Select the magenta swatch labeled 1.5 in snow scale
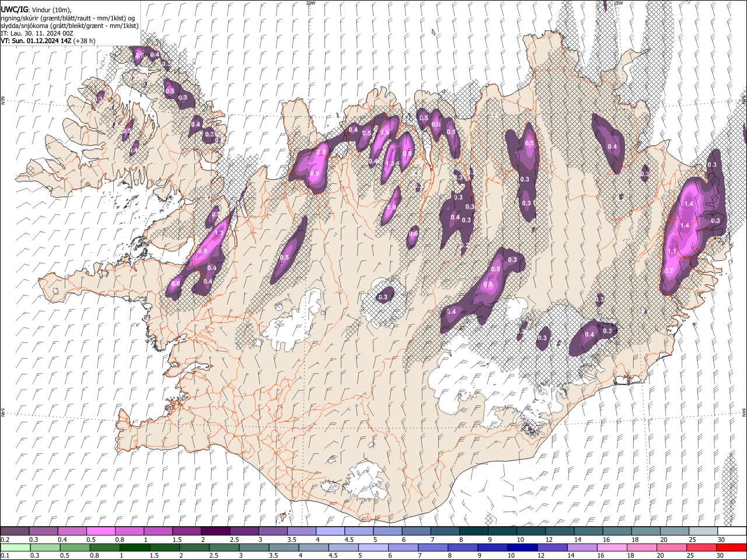The height and width of the screenshot is (560, 747). point(187,531)
